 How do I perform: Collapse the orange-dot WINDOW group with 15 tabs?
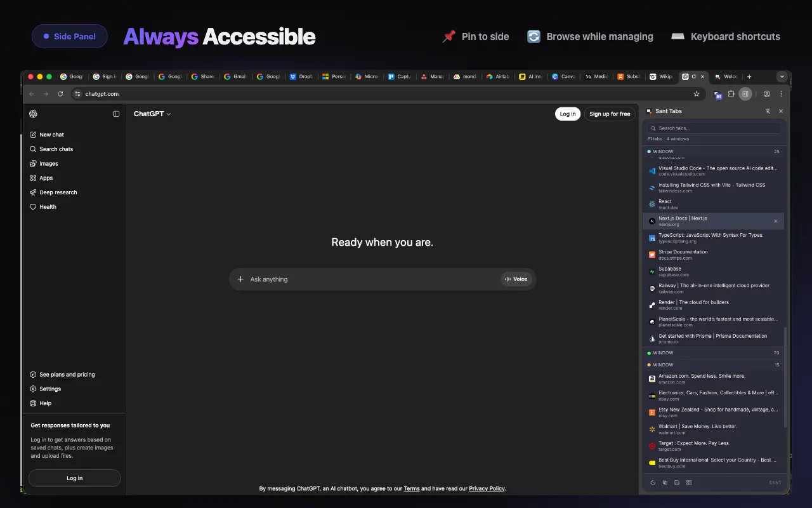(714, 365)
